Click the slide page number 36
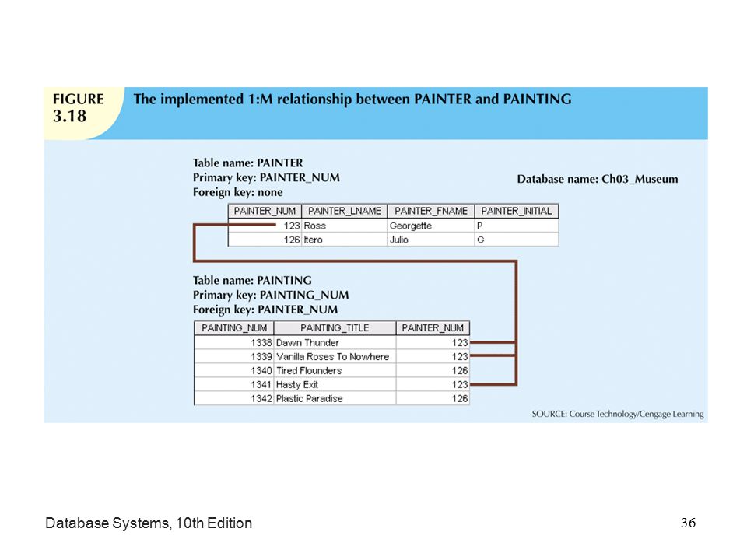This screenshot has height=560, width=747. point(689,523)
